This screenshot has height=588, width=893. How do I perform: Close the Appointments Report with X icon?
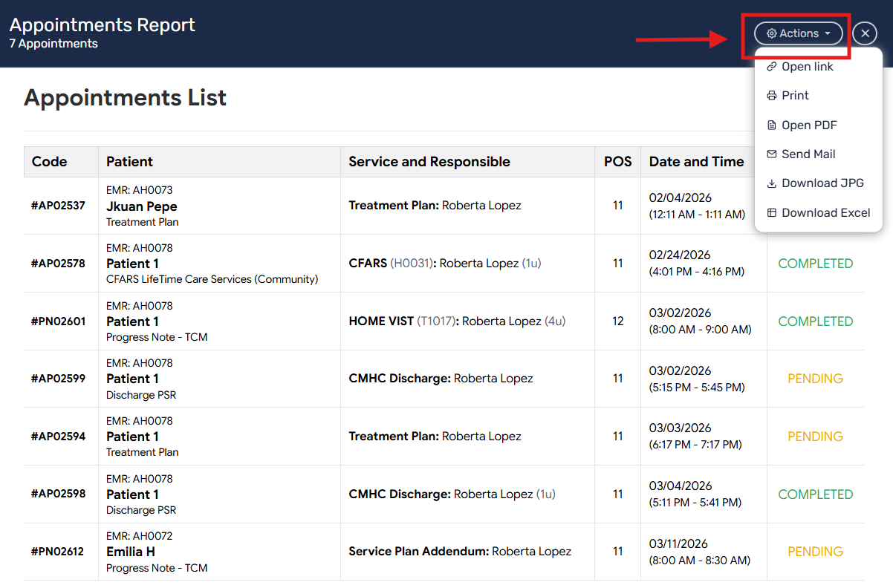[x=865, y=33]
